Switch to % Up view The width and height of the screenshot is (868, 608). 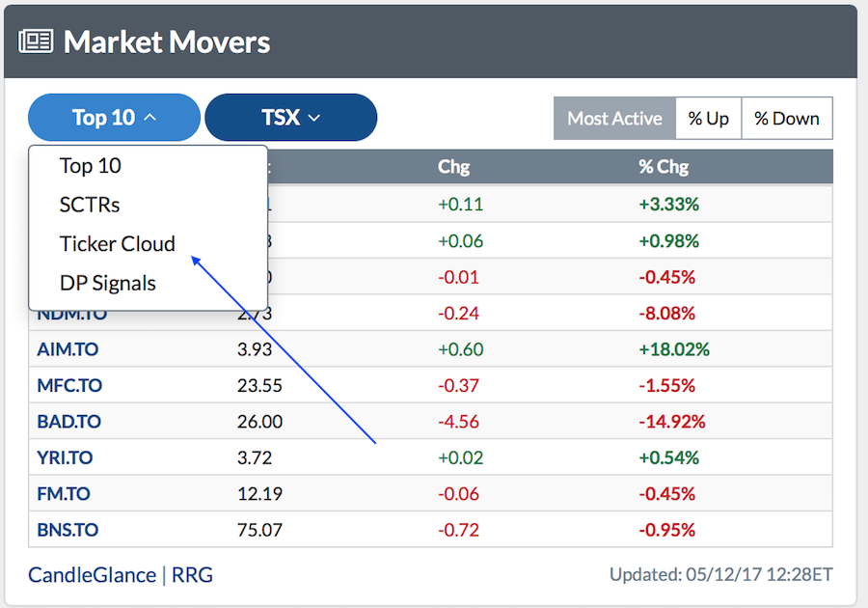point(708,119)
